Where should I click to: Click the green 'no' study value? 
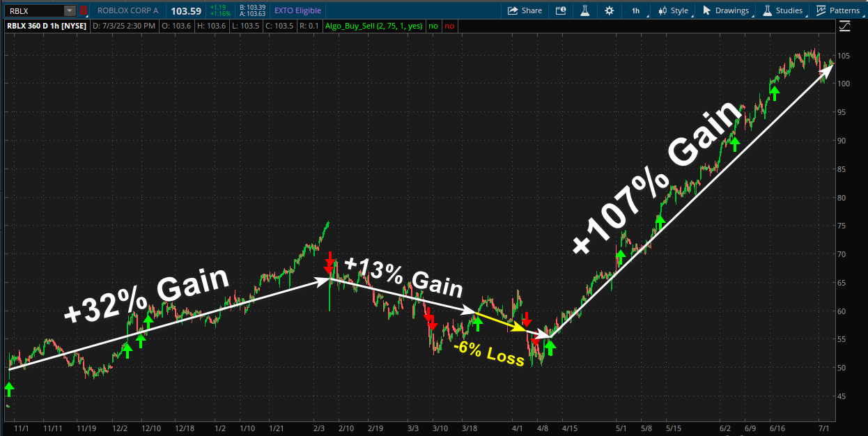(x=433, y=26)
